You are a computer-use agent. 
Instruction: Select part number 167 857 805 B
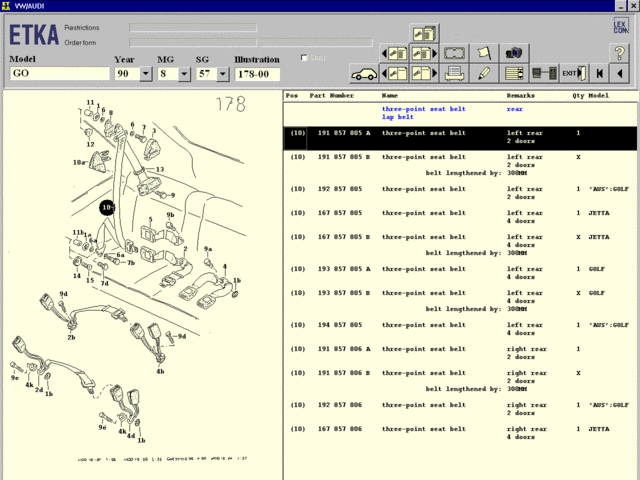pos(344,237)
